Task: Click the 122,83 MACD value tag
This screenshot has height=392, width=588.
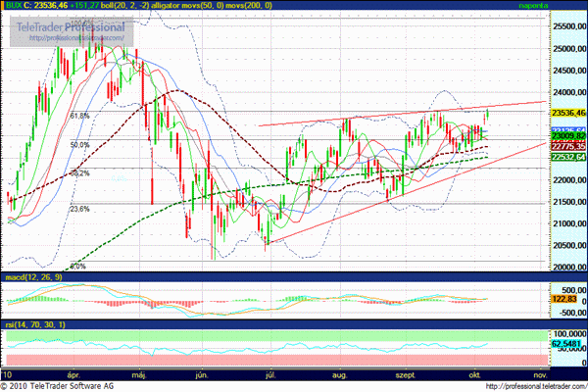Action: [561, 298]
